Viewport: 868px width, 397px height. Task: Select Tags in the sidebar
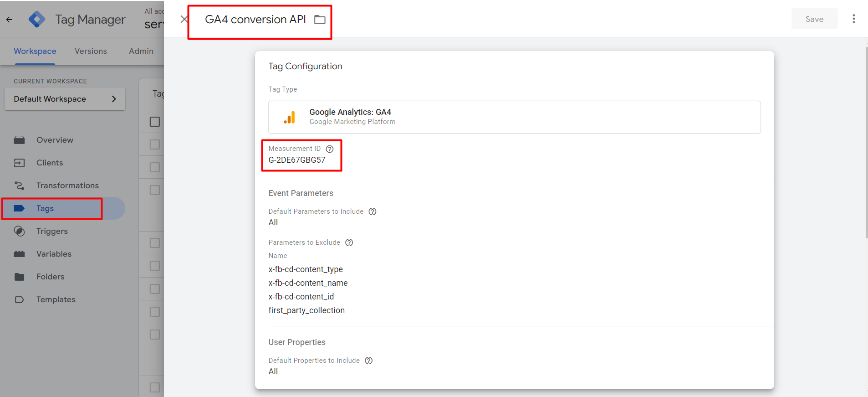(62, 208)
